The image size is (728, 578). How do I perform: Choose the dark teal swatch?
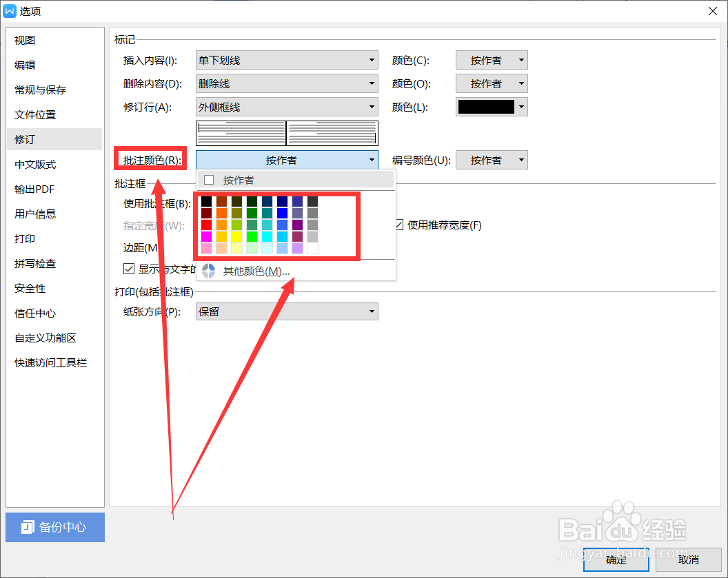(267, 213)
